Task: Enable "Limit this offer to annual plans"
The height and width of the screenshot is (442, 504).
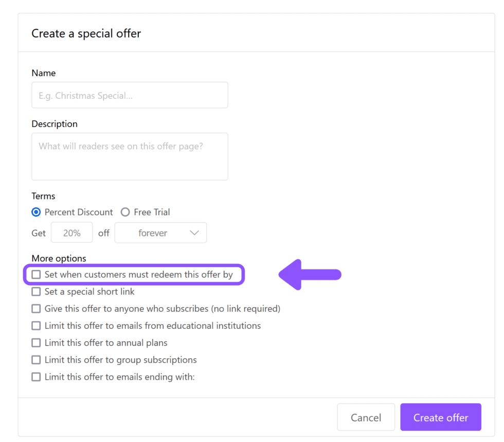Action: tap(35, 342)
